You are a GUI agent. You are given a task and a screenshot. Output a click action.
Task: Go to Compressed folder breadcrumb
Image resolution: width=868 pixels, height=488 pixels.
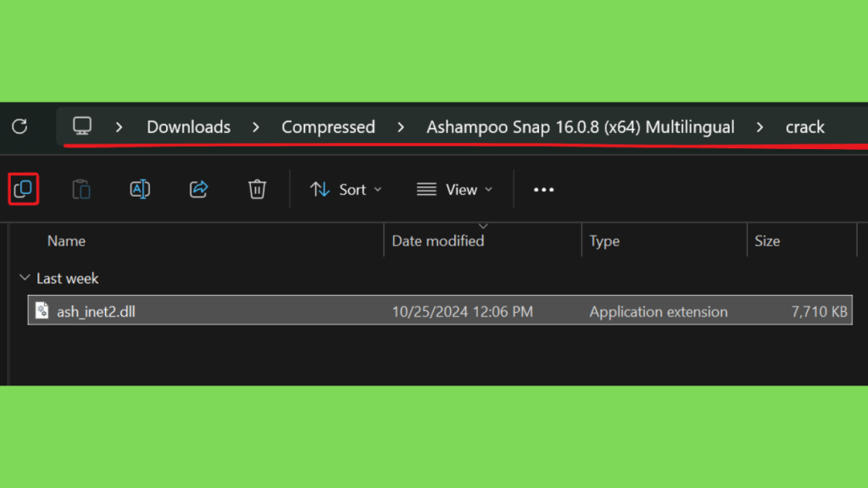328,127
